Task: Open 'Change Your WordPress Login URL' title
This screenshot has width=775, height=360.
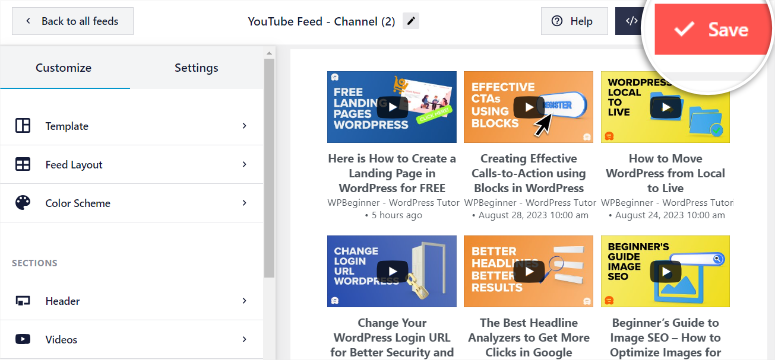Action: pos(392,338)
